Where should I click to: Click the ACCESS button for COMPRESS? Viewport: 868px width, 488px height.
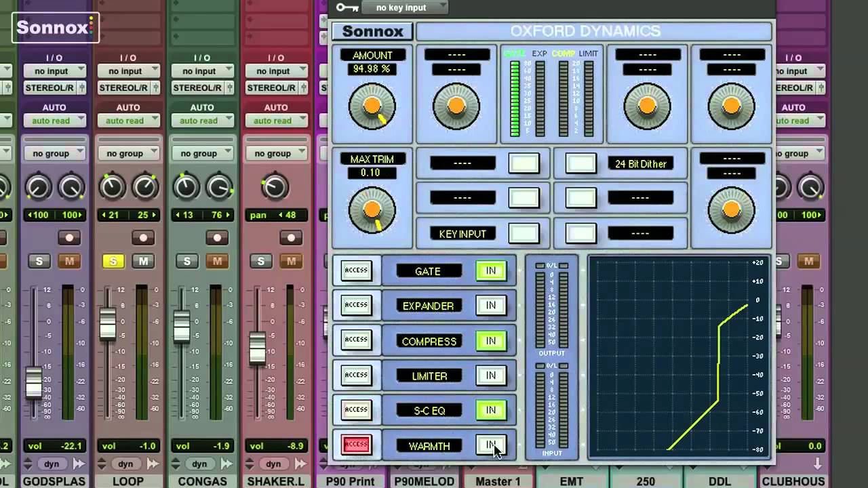click(356, 341)
